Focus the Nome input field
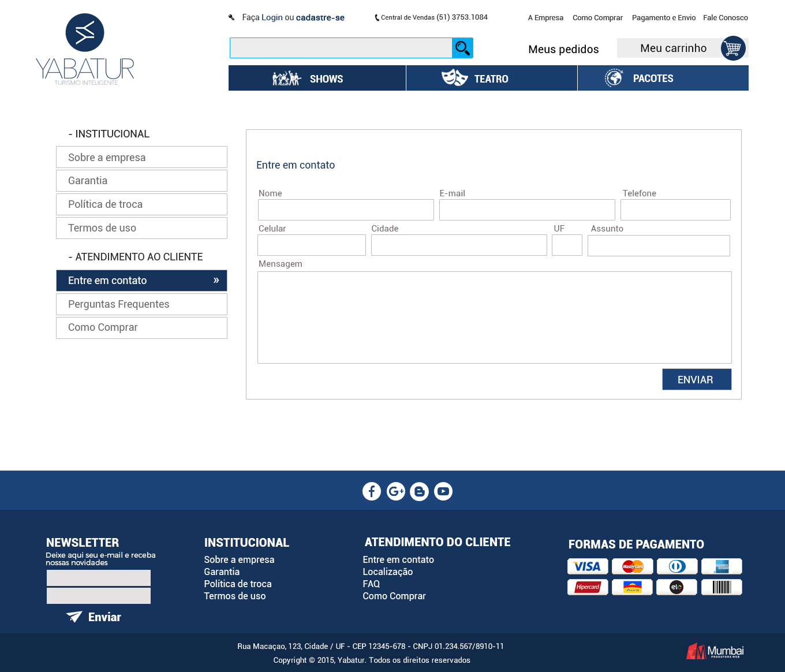785x672 pixels. (x=346, y=210)
